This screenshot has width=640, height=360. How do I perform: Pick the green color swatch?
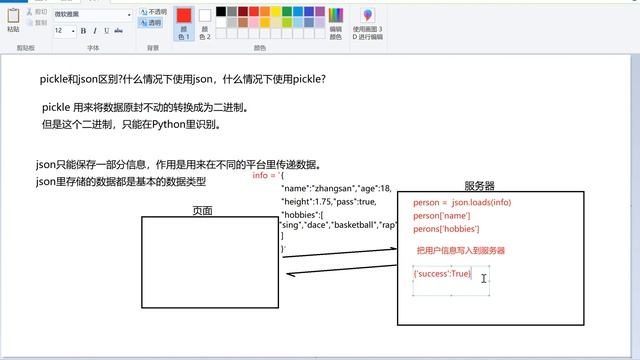pyautogui.click(x=287, y=11)
